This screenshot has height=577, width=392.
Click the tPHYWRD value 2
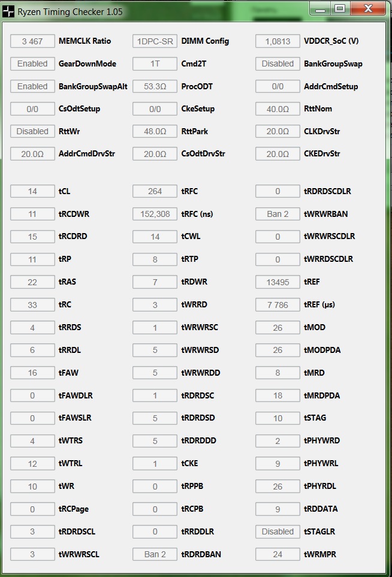278,441
